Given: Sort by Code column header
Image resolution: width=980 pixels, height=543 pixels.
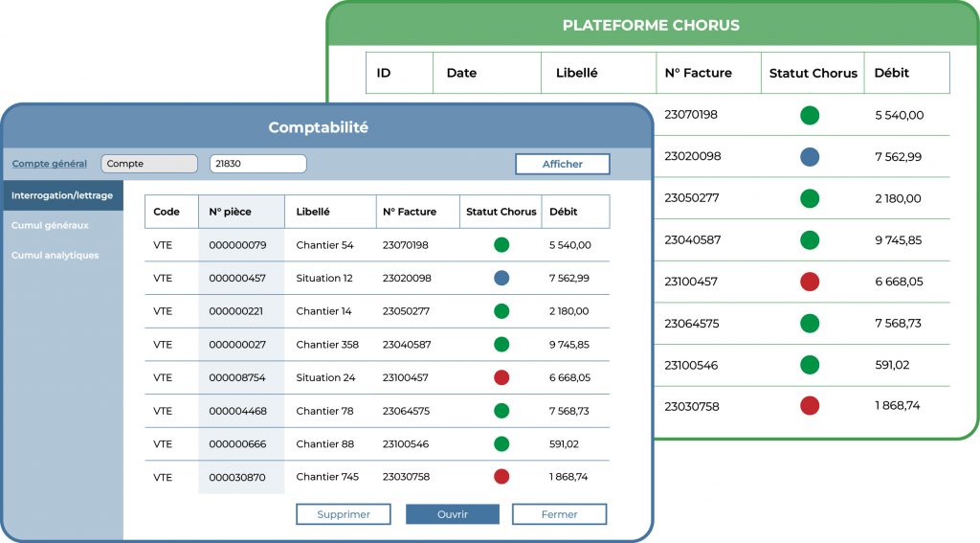Looking at the screenshot, I should click(172, 212).
